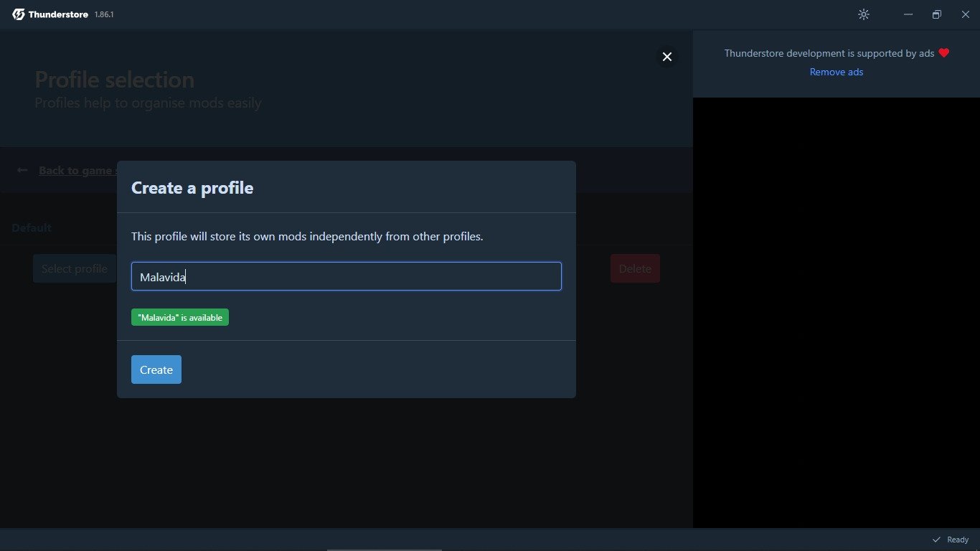980x551 pixels.
Task: Click the version number 1.86.1
Action: (x=104, y=14)
